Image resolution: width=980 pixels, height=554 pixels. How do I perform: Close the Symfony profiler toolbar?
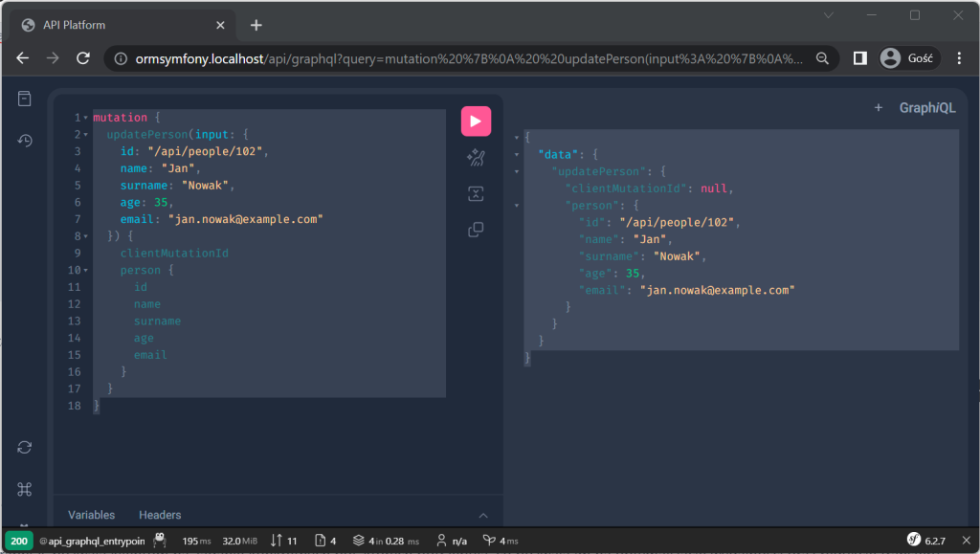[x=967, y=541]
